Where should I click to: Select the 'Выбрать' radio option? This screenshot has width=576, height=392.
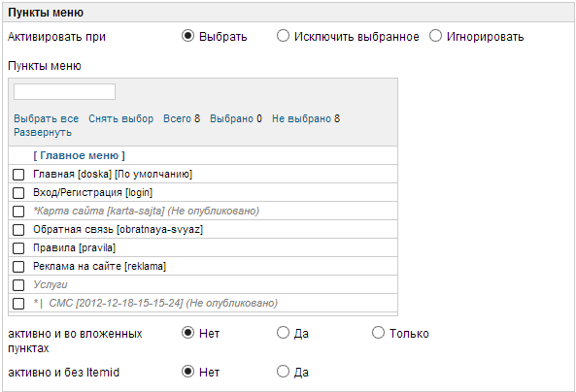point(187,36)
